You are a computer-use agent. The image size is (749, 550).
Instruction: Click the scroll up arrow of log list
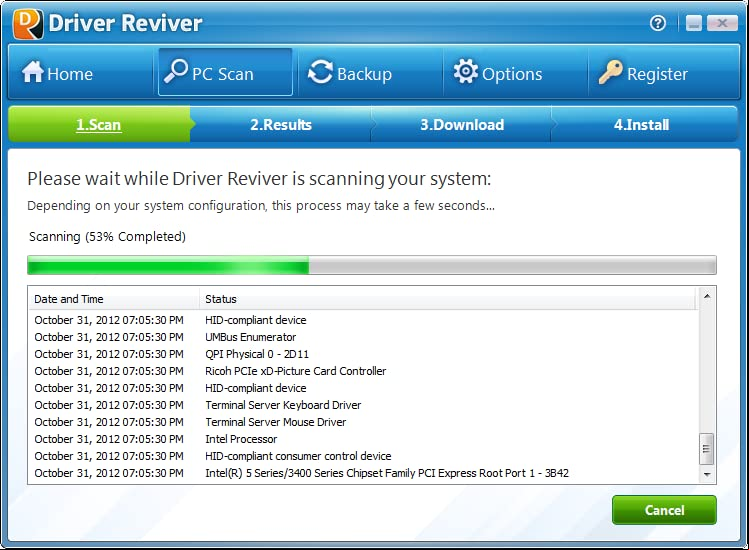707,296
